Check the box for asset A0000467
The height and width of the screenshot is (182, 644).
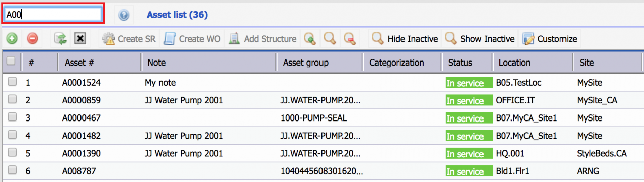coord(12,117)
